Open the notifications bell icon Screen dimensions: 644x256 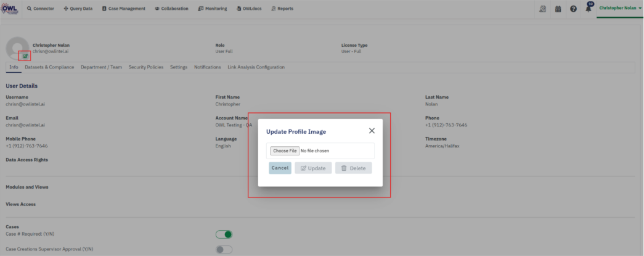tap(588, 9)
